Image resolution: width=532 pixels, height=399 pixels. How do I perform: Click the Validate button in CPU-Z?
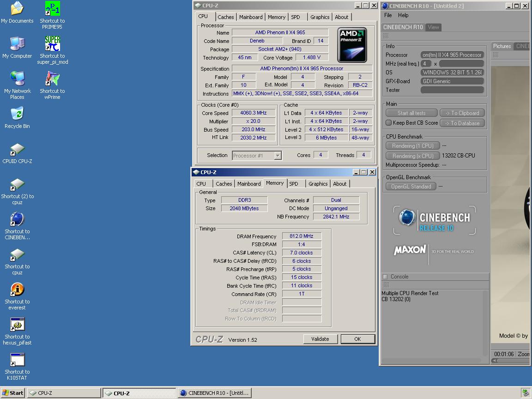pyautogui.click(x=320, y=339)
